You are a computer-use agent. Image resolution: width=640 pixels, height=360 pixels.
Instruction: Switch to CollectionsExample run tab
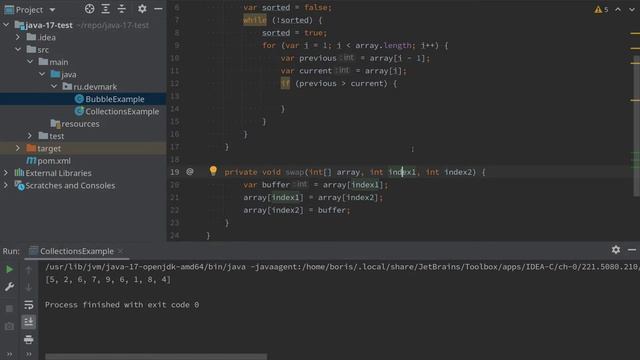tap(77, 251)
